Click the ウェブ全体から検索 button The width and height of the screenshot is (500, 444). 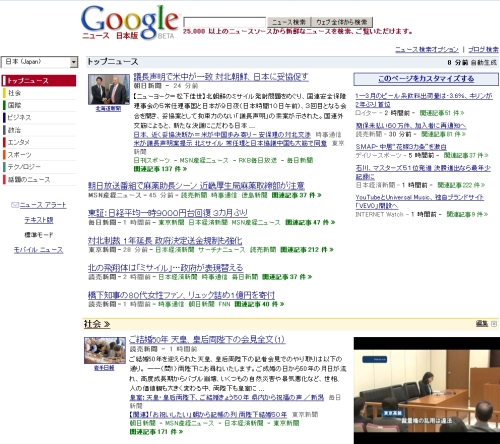point(342,22)
